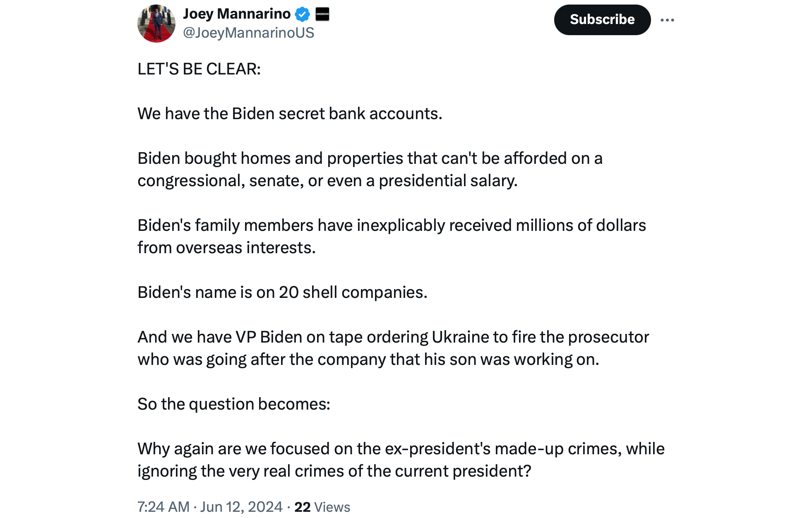Click the black affiliation badge beside name
Image resolution: width=812 pixels, height=518 pixels.
pos(322,14)
